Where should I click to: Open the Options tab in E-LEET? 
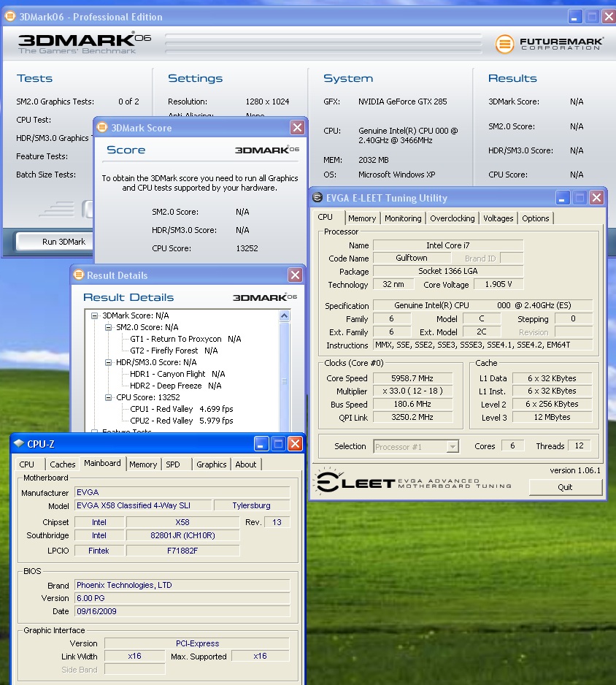tap(536, 218)
